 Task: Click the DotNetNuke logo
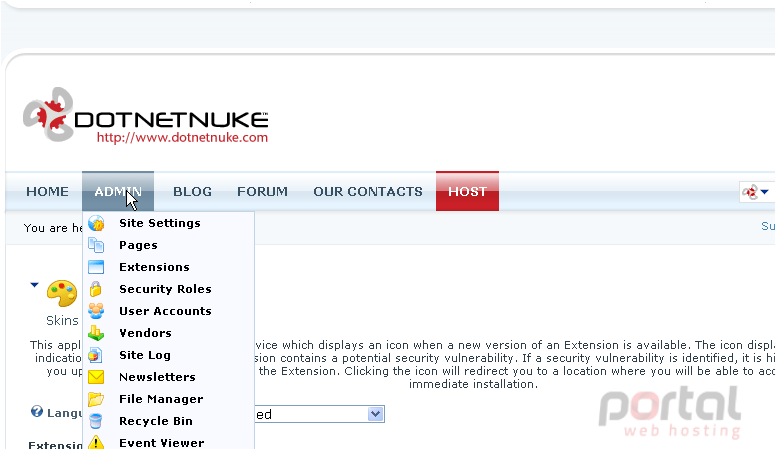pyautogui.click(x=146, y=115)
